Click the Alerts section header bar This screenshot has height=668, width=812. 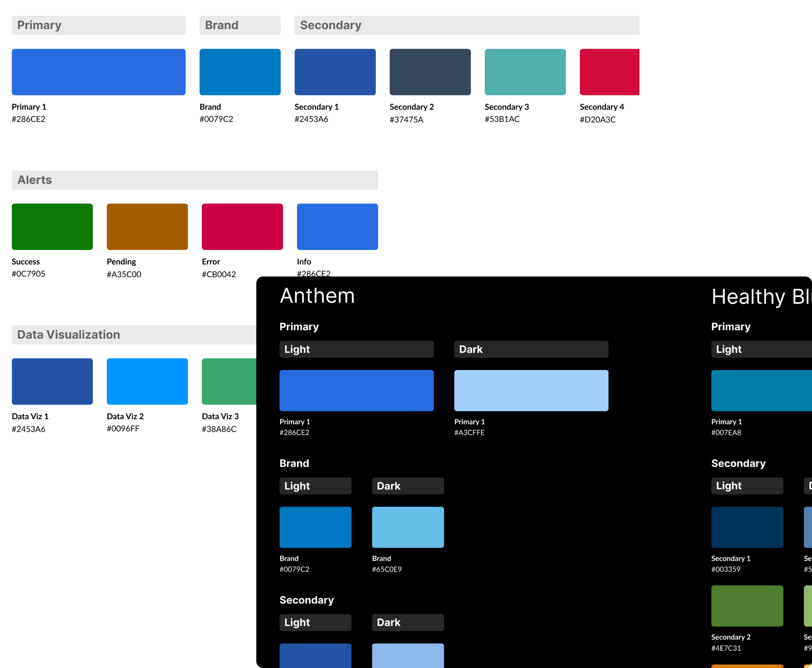tap(195, 180)
